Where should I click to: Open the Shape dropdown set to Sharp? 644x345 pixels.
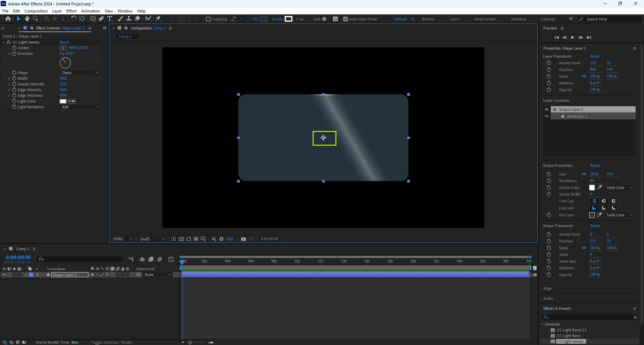pyautogui.click(x=80, y=73)
